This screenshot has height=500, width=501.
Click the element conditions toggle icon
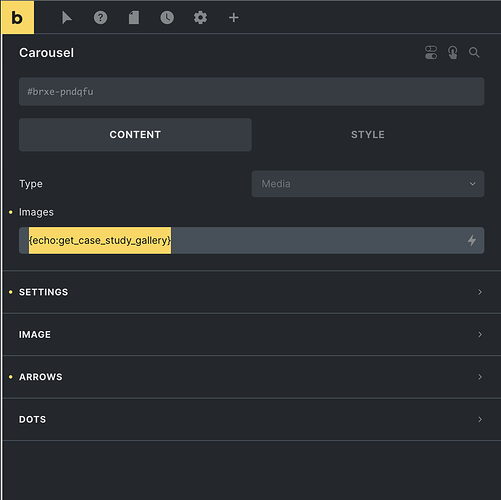coord(431,53)
